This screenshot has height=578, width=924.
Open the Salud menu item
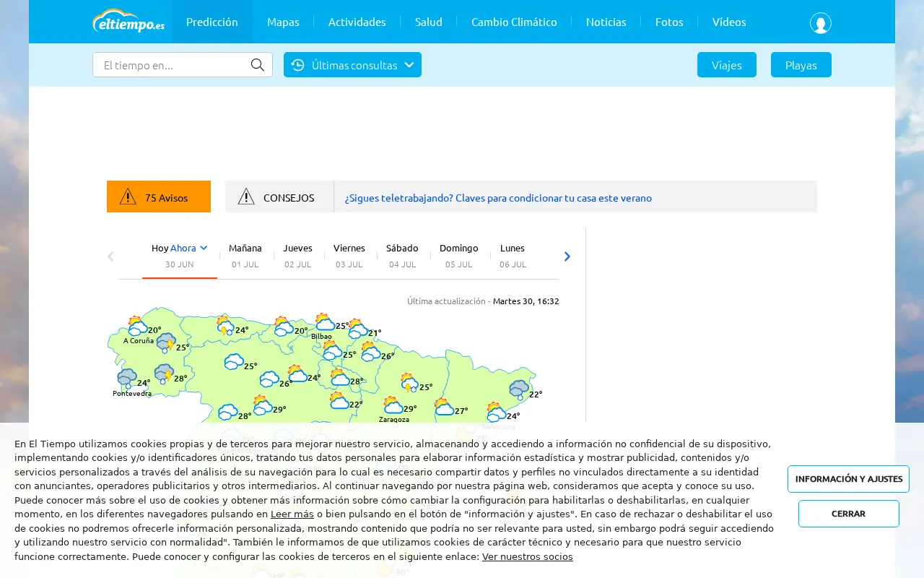pos(429,22)
